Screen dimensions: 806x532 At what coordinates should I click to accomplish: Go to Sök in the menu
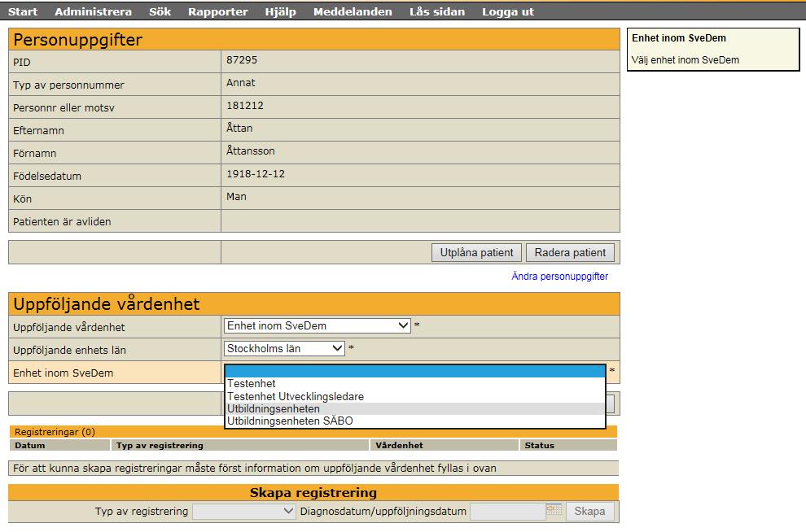pyautogui.click(x=160, y=11)
